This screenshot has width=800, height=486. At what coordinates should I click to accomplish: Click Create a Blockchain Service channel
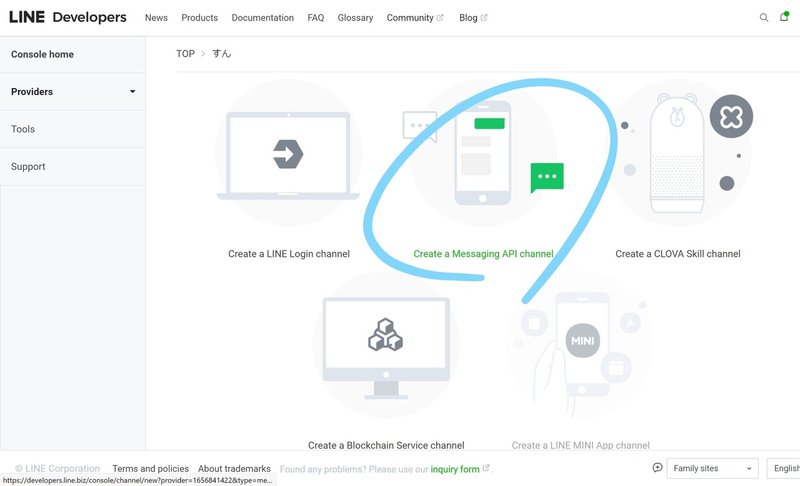(x=386, y=445)
